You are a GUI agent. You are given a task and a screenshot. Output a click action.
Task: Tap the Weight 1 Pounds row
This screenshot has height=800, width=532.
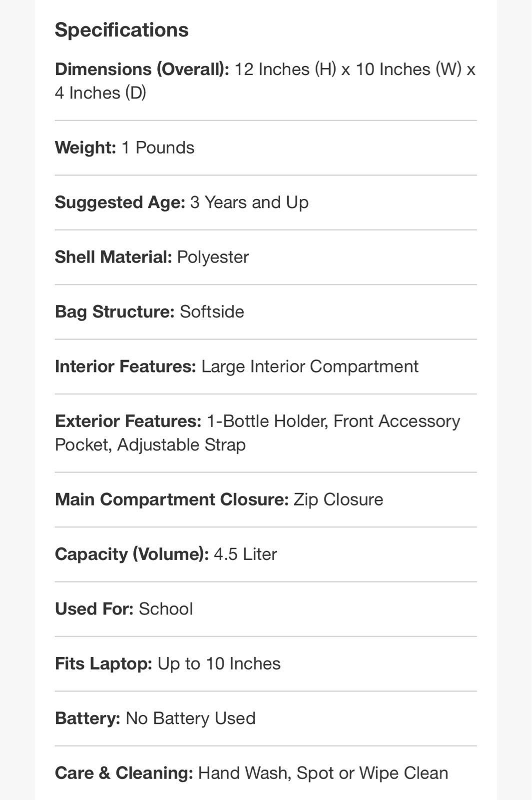click(266, 147)
